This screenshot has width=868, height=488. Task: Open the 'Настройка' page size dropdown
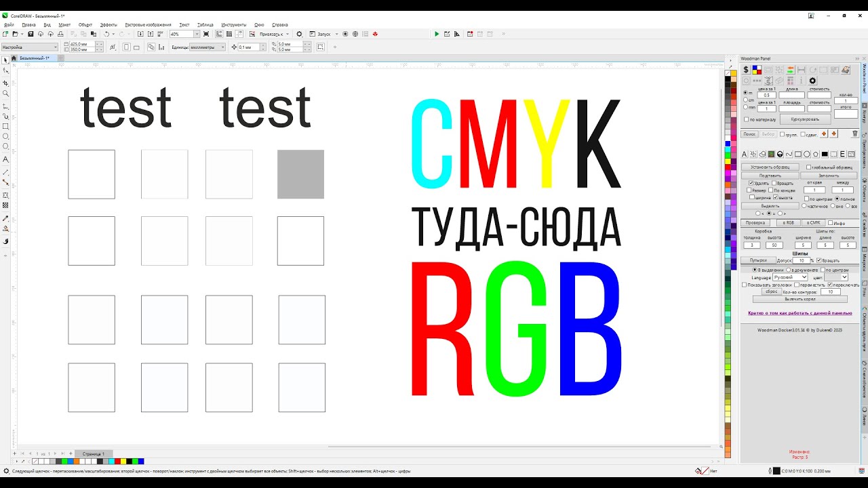pyautogui.click(x=29, y=47)
